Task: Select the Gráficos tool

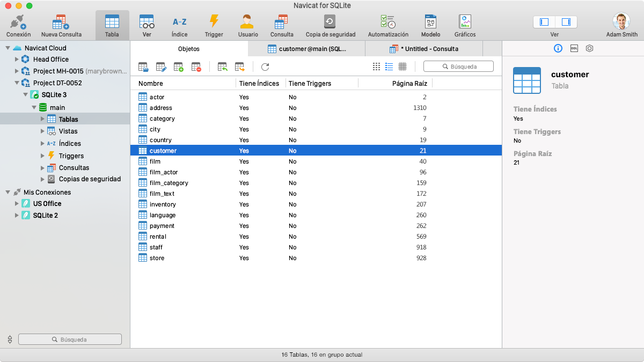Action: [x=464, y=24]
